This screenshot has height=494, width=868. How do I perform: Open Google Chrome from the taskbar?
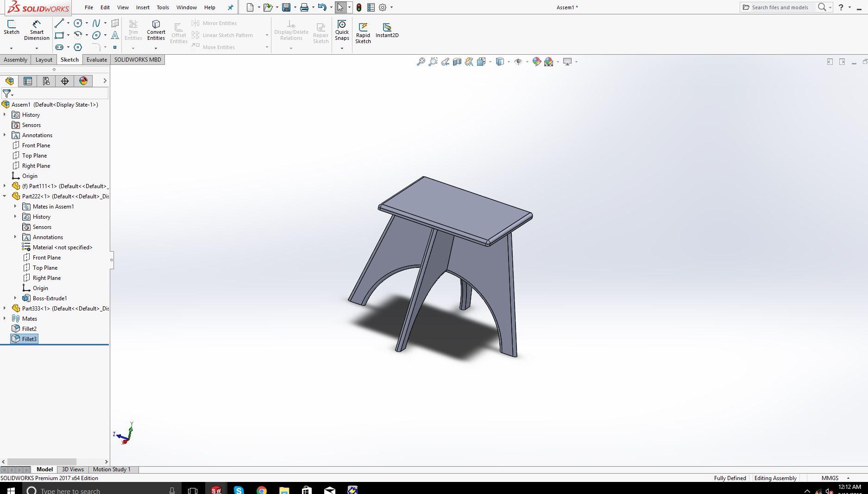tap(262, 490)
